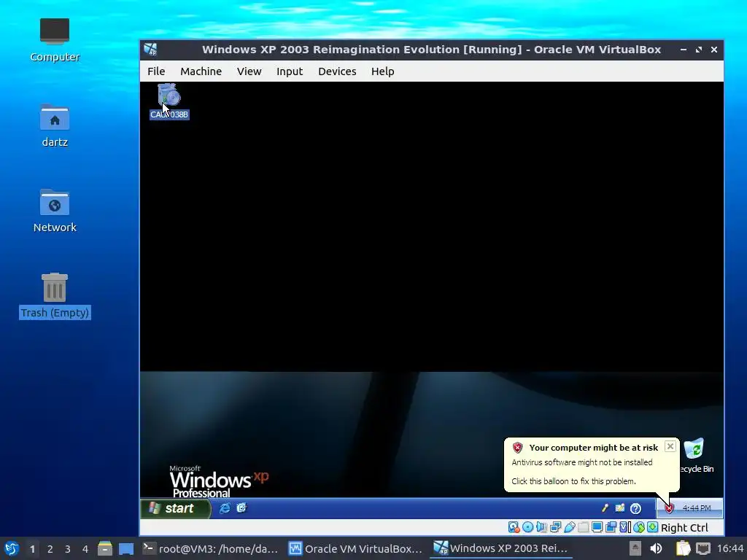Image resolution: width=747 pixels, height=560 pixels.
Task: Open the View menu
Action: coord(249,71)
